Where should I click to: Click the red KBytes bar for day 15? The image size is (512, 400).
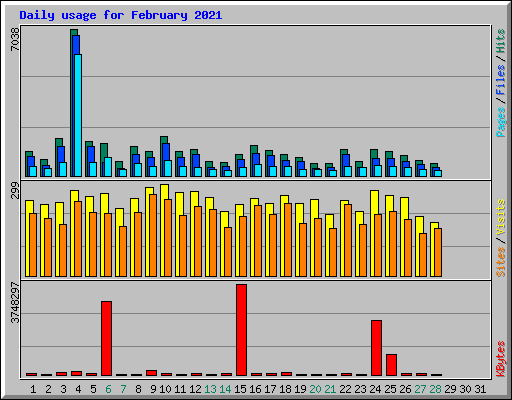pyautogui.click(x=241, y=330)
